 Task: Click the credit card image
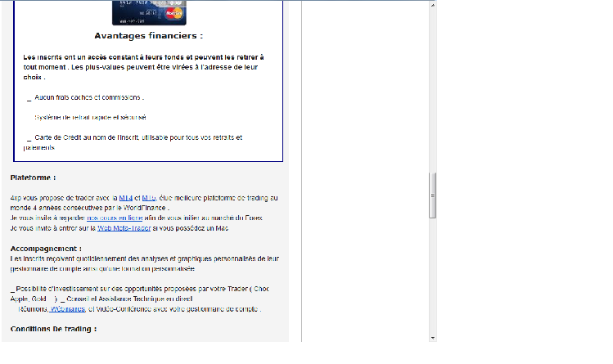pos(149,12)
